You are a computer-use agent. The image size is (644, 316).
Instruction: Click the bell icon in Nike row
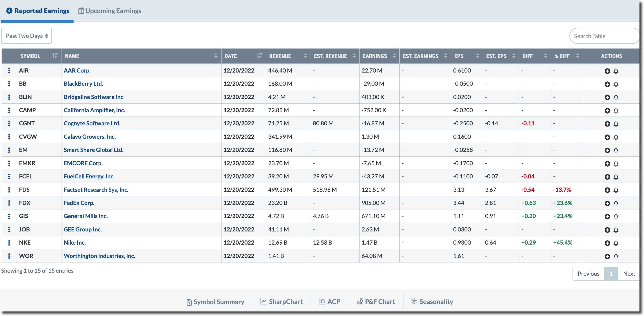tap(616, 243)
